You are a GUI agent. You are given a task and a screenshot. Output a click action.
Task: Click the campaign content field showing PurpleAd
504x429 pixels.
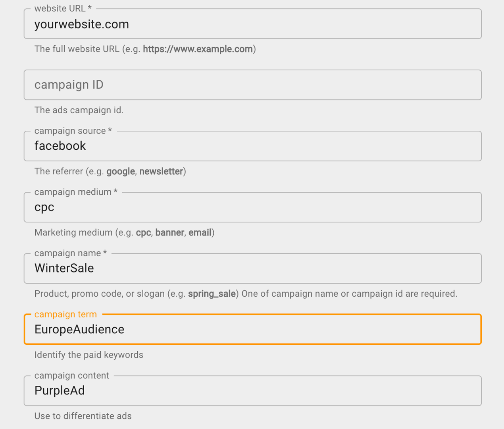pyautogui.click(x=252, y=390)
